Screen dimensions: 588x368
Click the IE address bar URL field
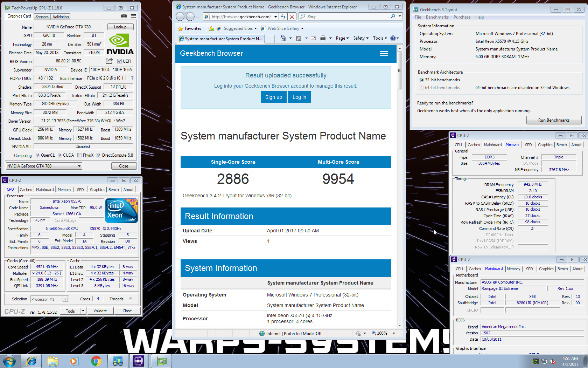click(241, 16)
